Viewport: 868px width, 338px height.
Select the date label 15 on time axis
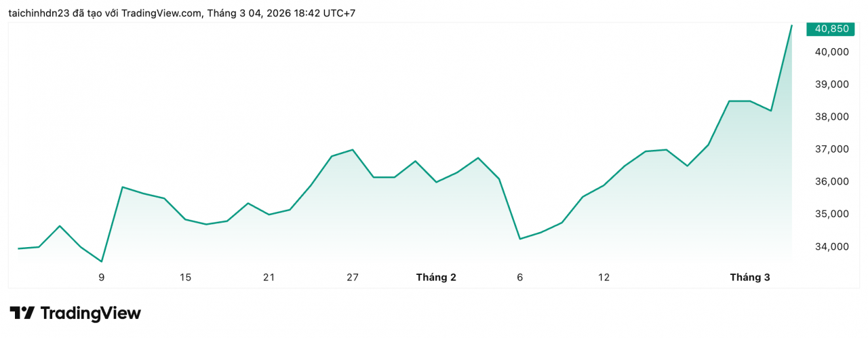185,277
